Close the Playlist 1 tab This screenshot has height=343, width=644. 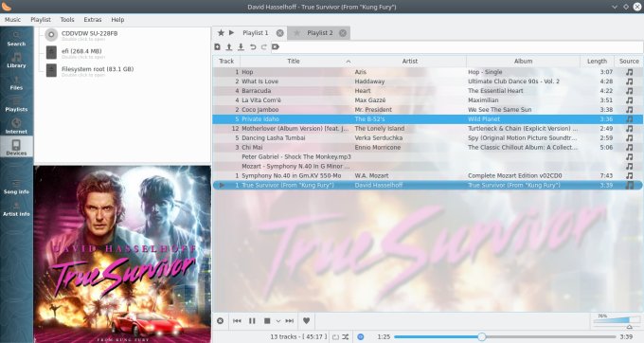click(x=279, y=33)
